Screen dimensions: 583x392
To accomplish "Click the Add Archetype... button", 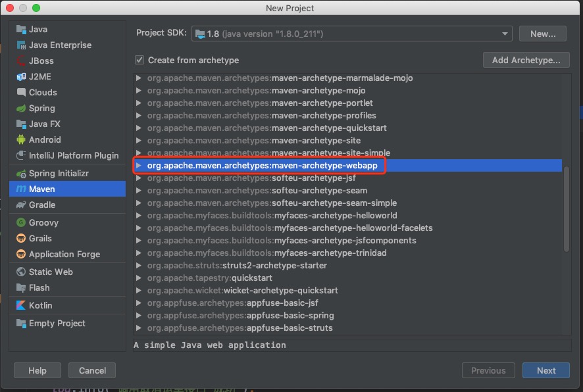I will [x=526, y=60].
